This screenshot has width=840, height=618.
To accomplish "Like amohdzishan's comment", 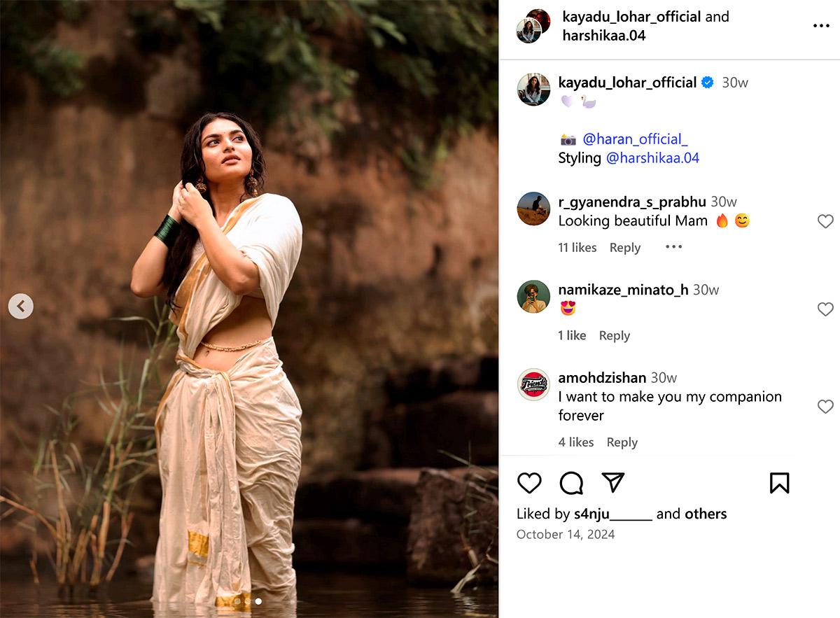I will pos(825,406).
